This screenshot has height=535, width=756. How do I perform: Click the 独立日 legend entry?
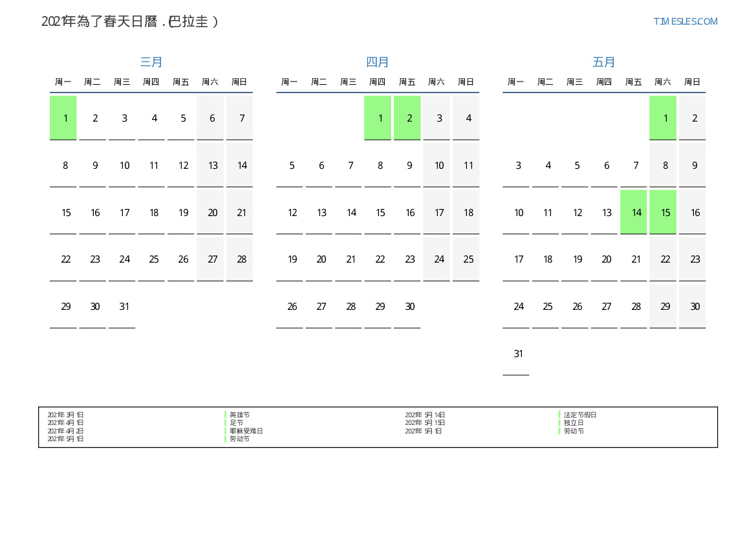pyautogui.click(x=574, y=423)
